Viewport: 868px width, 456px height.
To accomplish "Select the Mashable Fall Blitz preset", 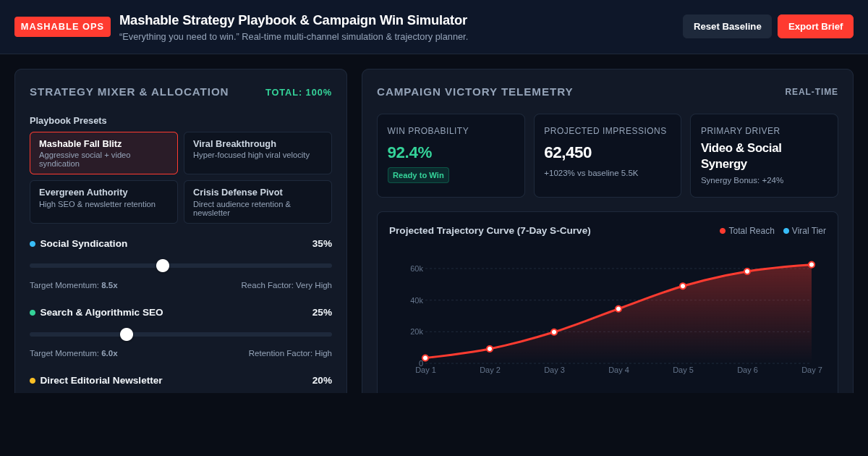I will pyautogui.click(x=103, y=153).
